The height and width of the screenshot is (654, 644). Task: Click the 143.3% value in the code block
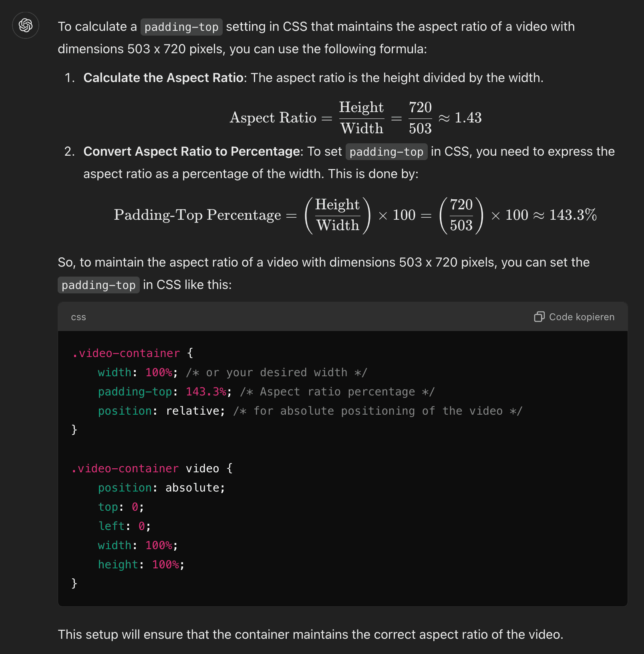pyautogui.click(x=206, y=391)
